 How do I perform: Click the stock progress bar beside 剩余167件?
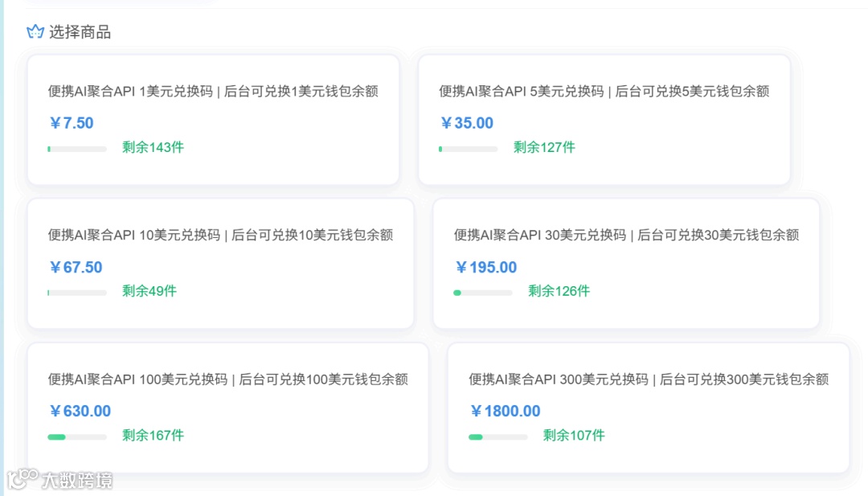click(x=77, y=437)
